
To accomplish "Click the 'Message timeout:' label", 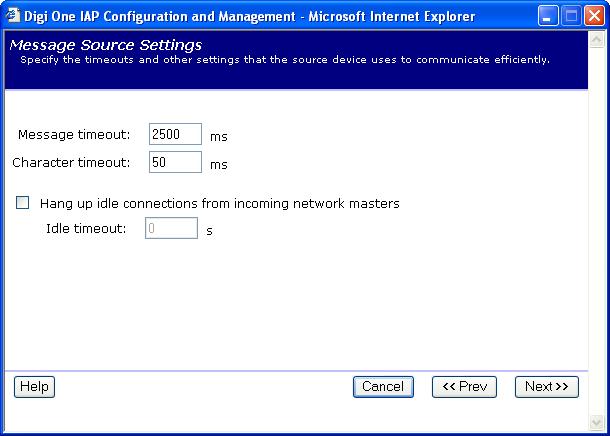I will tap(74, 134).
